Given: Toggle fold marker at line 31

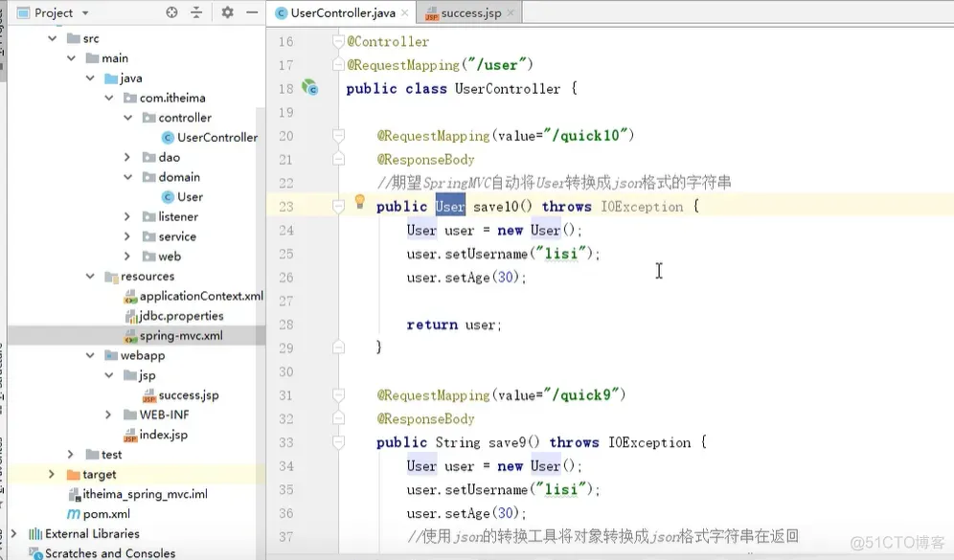Looking at the screenshot, I should [339, 395].
